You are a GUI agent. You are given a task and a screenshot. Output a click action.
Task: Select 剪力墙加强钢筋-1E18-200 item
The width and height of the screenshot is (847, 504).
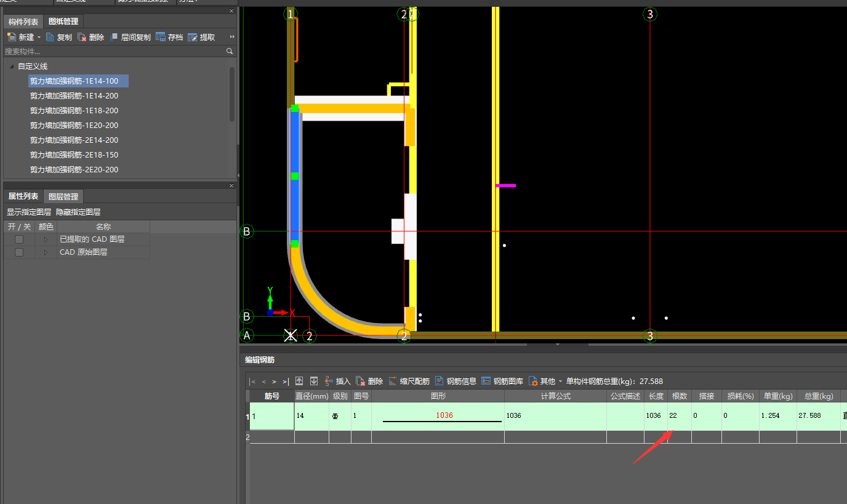tap(74, 111)
